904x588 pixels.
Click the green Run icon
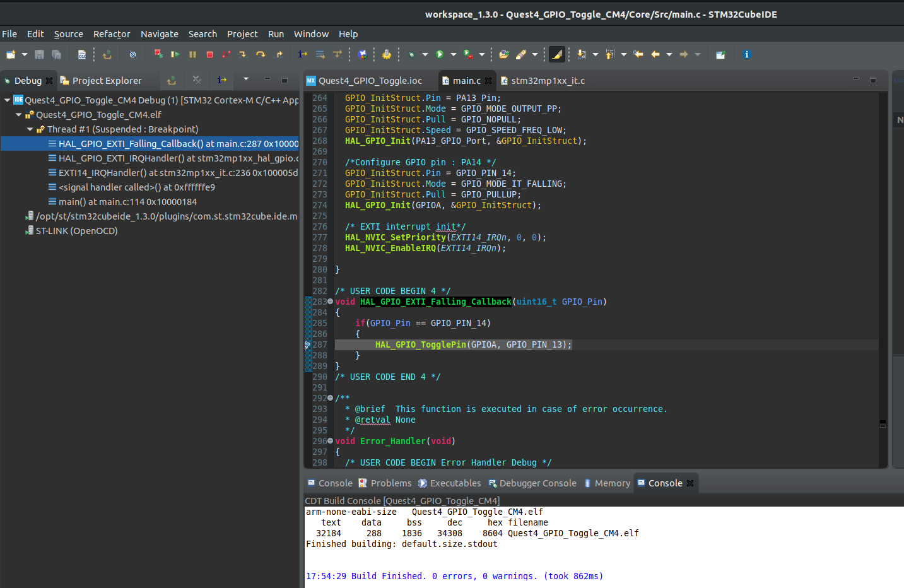tap(440, 55)
